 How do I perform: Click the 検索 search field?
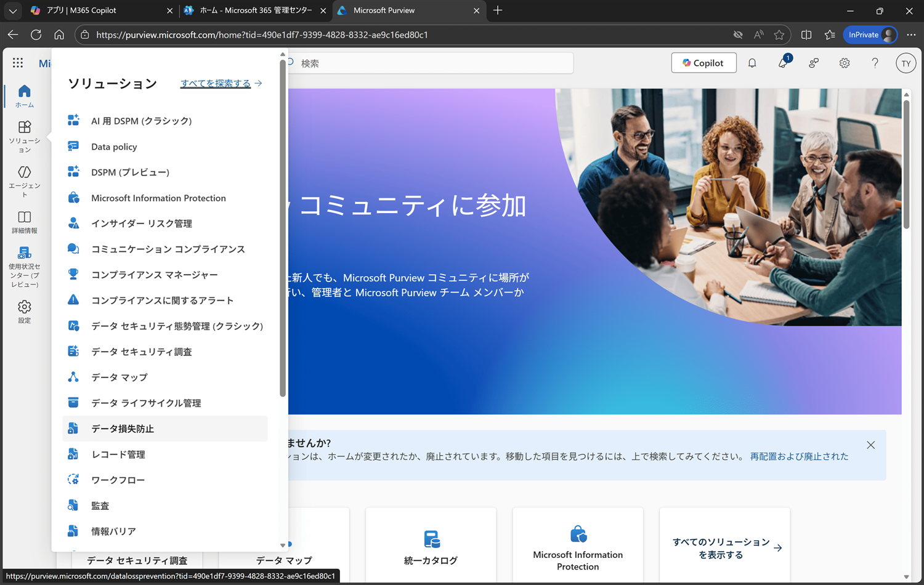[431, 63]
